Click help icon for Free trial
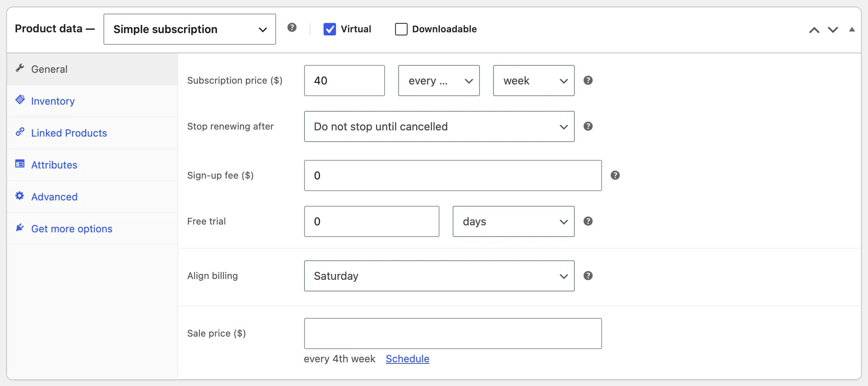 click(x=588, y=221)
